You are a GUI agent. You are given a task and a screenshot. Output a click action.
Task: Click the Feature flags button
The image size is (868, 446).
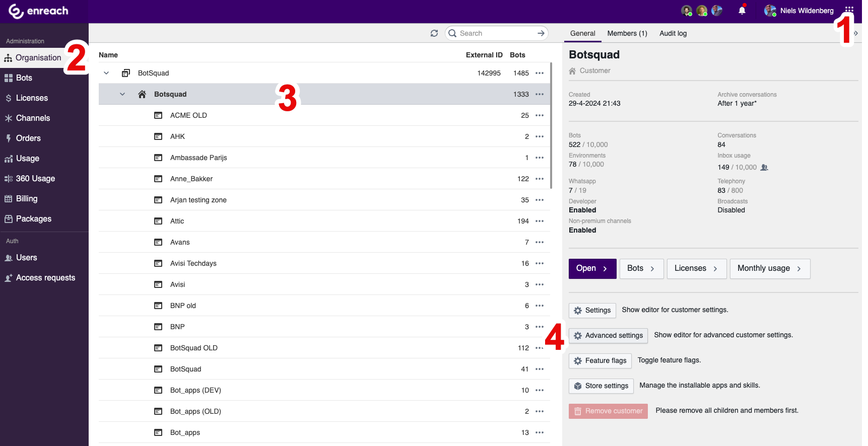(600, 361)
